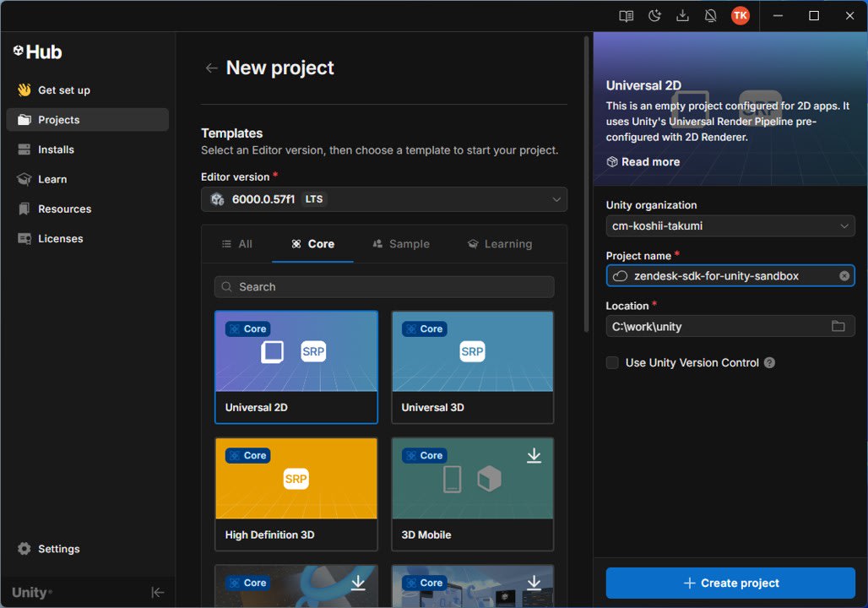Viewport: 868px width, 608px height.
Task: Click the cube icon on 3D Mobile card
Action: 490,479
